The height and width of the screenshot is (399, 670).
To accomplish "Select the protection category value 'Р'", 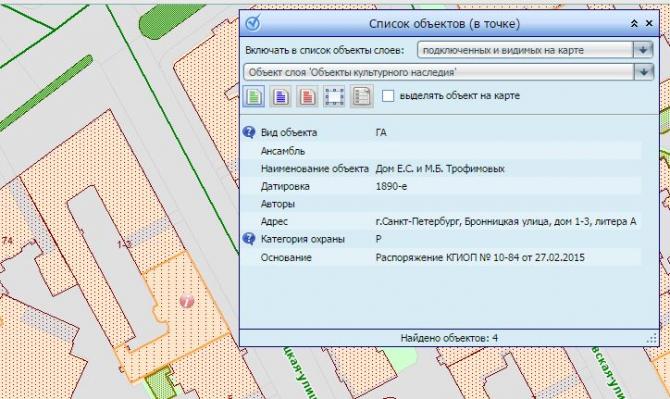I will (379, 239).
